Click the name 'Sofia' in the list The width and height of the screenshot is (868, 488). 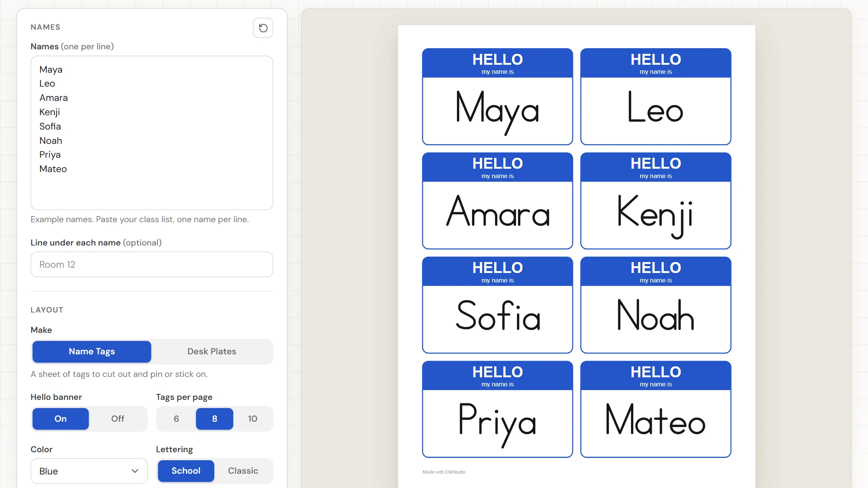(x=50, y=126)
